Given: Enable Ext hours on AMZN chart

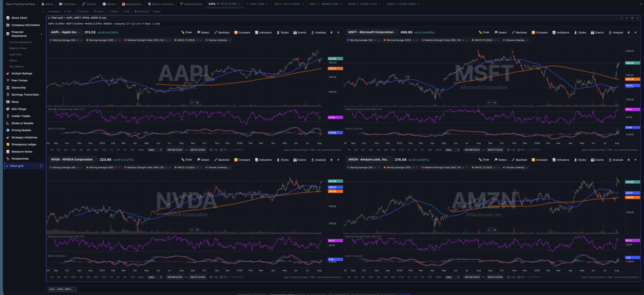Looking at the screenshot, I should [x=521, y=277].
